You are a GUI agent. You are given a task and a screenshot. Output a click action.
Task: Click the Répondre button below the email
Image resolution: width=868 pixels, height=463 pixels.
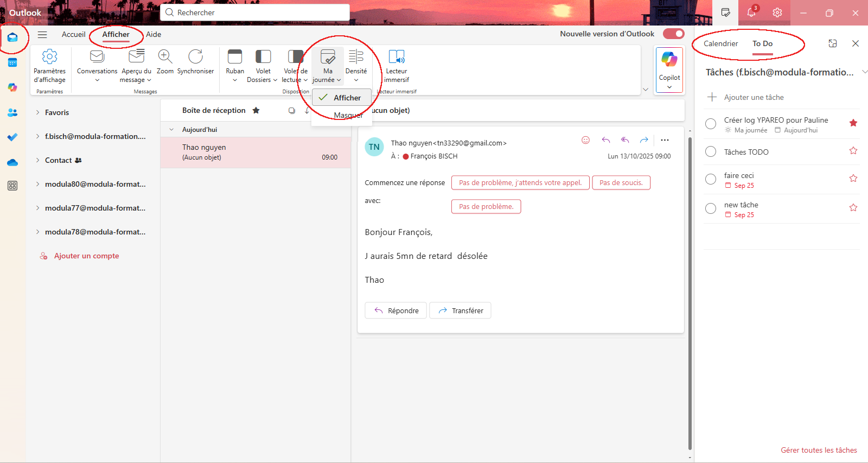point(396,310)
